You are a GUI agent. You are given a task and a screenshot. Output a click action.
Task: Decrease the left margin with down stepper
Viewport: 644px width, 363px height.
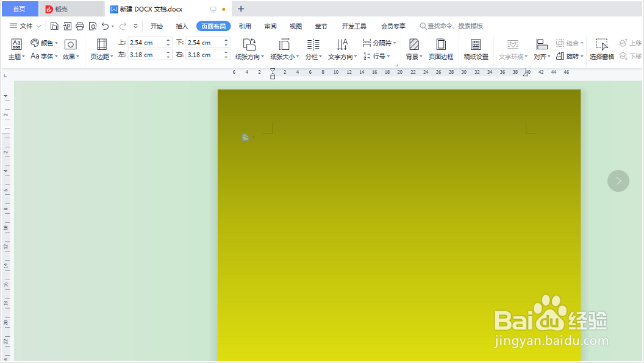(x=168, y=57)
